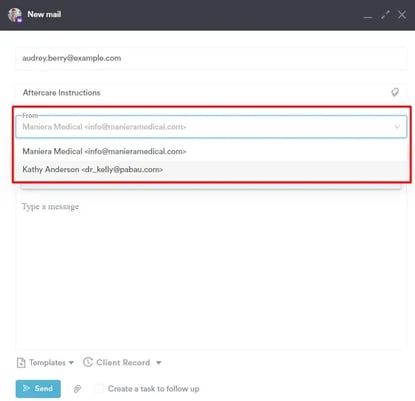Click the From field selected value
415x401 pixels.
[x=104, y=127]
